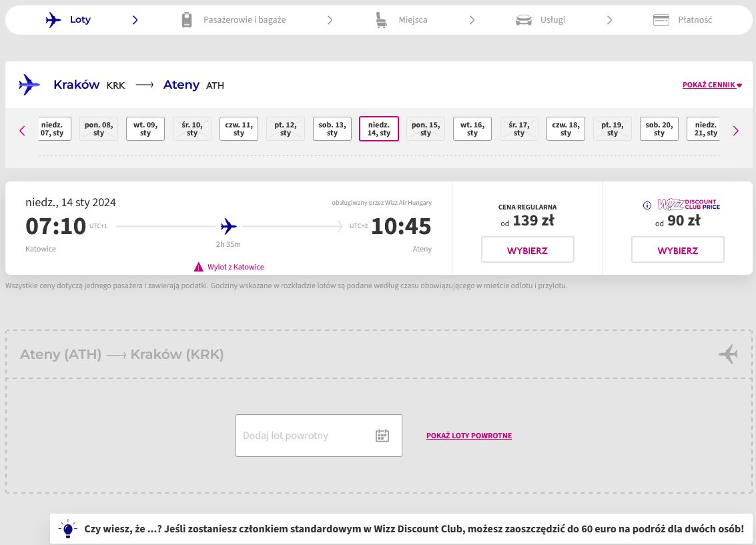Screen dimensions: 756x545
Task: Click the Dodaj lot powrotny field
Action: [304, 436]
